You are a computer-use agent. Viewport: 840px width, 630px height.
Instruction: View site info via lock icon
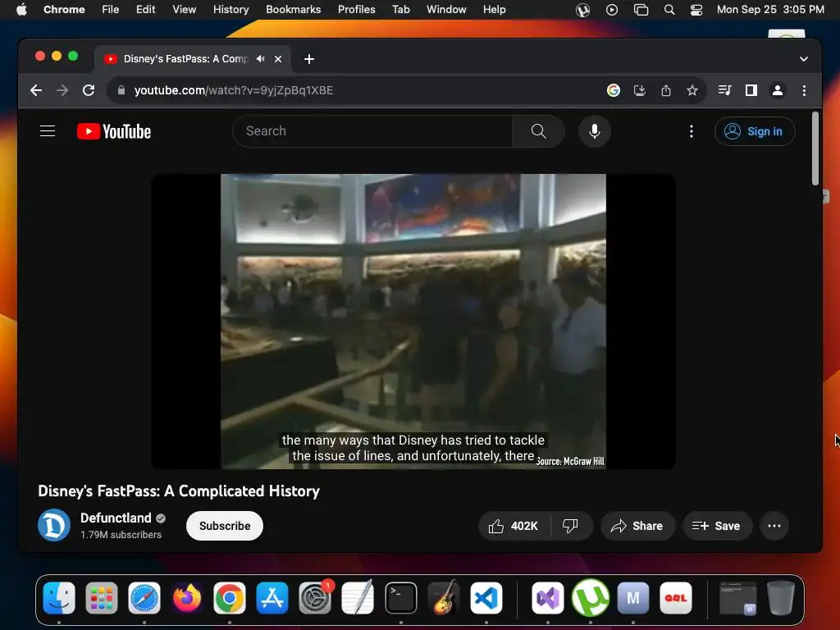[121, 90]
